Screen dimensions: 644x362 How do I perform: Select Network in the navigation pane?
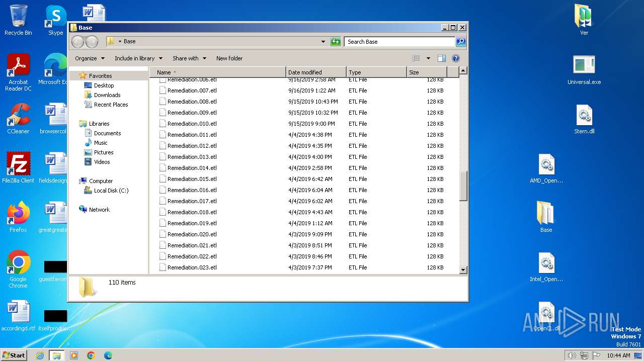(99, 210)
